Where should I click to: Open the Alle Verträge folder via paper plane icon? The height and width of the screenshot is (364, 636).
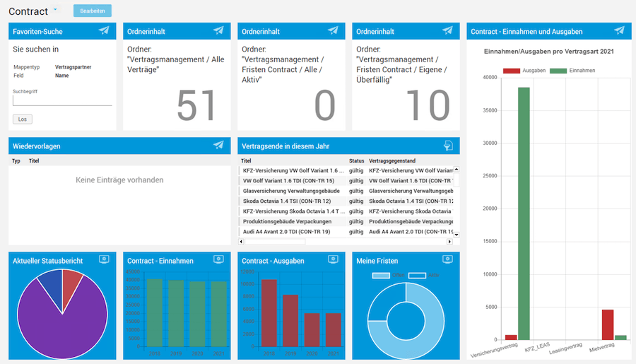218,30
